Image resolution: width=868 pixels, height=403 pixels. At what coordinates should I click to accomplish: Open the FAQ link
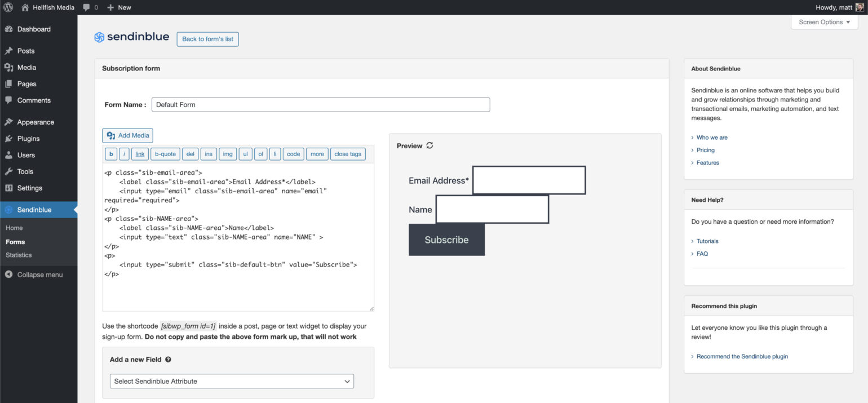tap(702, 254)
